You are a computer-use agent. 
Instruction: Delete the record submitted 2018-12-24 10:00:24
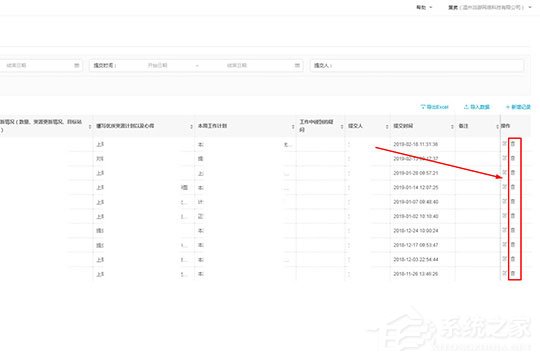coord(513,230)
